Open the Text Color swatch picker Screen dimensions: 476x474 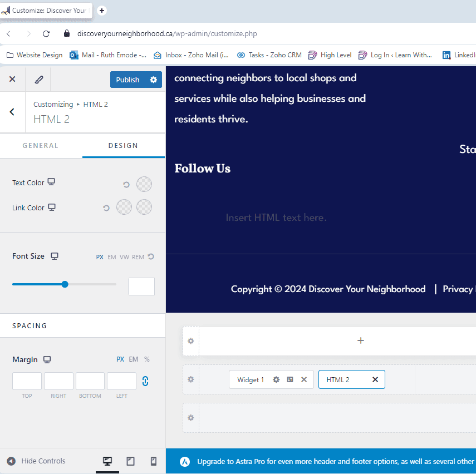coord(144,184)
